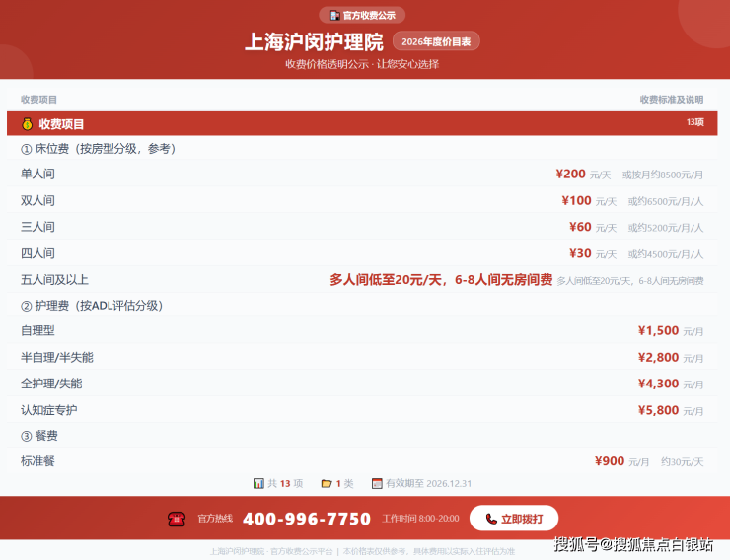Click the ③ 餐费 category row

click(362, 436)
